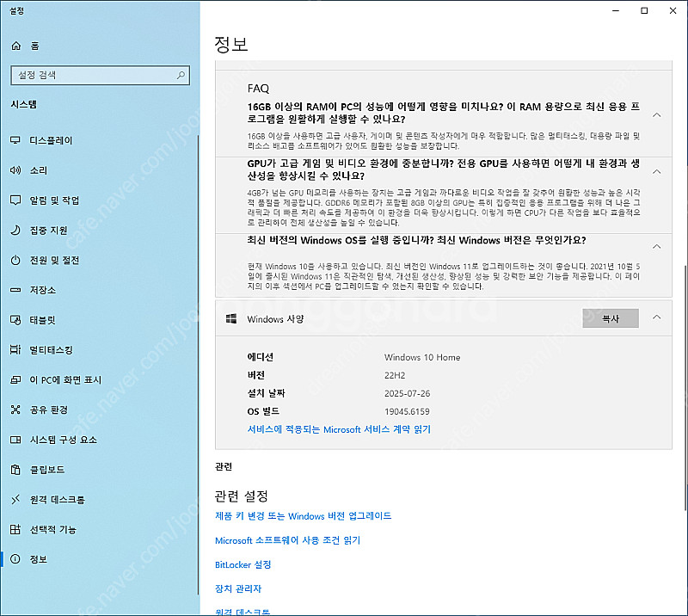Minimize the 설정 window
The image size is (688, 616).
(x=616, y=10)
